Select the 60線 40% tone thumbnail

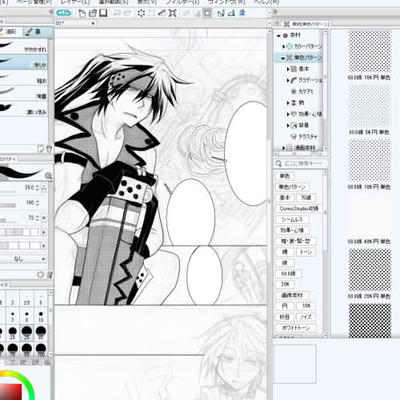tap(369, 215)
